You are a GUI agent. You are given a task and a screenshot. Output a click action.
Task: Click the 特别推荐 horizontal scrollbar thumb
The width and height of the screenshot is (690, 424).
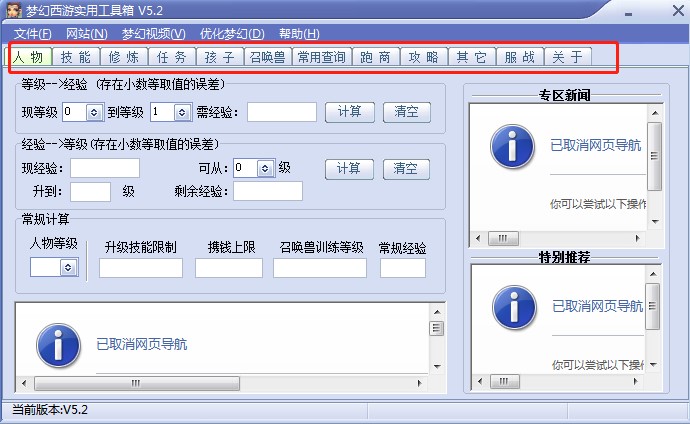(x=504, y=381)
